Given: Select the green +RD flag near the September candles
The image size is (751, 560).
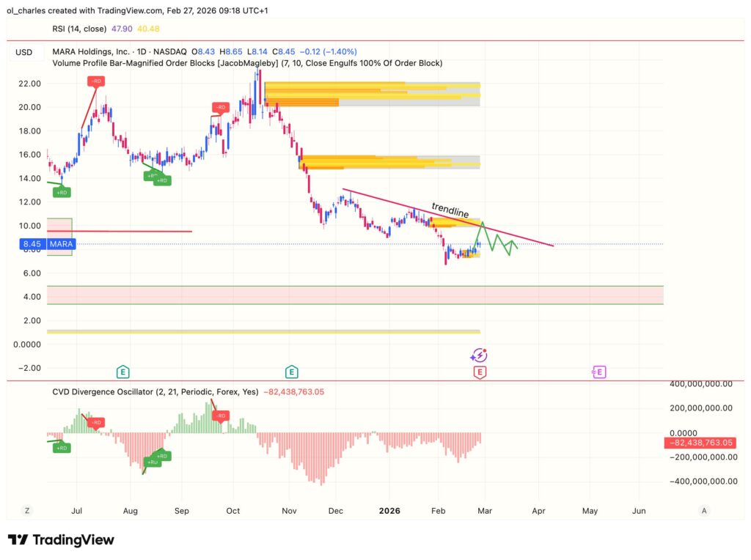Looking at the screenshot, I should [161, 179].
